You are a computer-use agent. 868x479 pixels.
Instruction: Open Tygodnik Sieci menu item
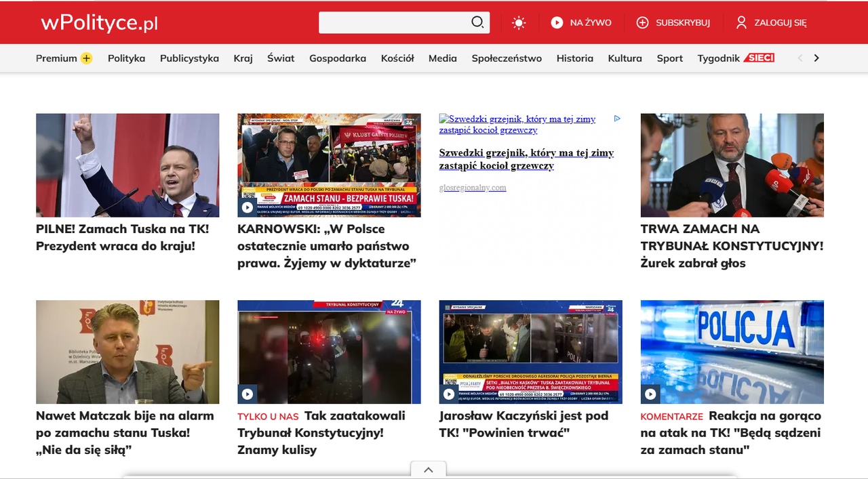tap(736, 58)
